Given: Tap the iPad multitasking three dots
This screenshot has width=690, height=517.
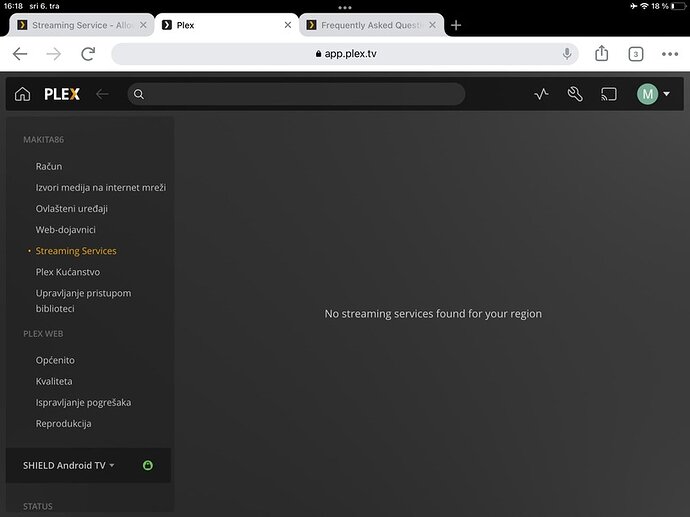Looking at the screenshot, I should [x=345, y=7].
